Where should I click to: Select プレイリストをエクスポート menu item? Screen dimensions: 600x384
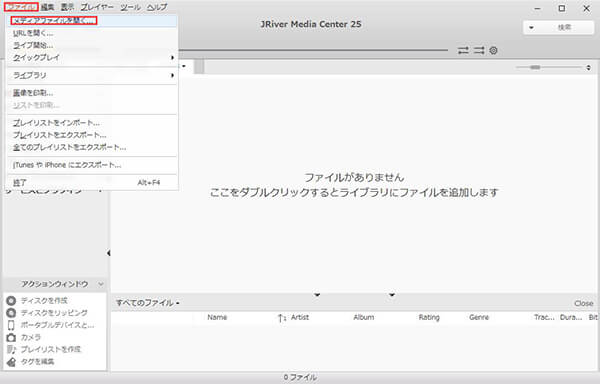[92, 135]
